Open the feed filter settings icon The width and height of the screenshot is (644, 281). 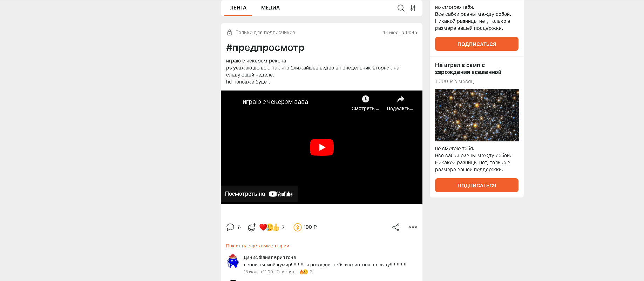click(x=413, y=8)
